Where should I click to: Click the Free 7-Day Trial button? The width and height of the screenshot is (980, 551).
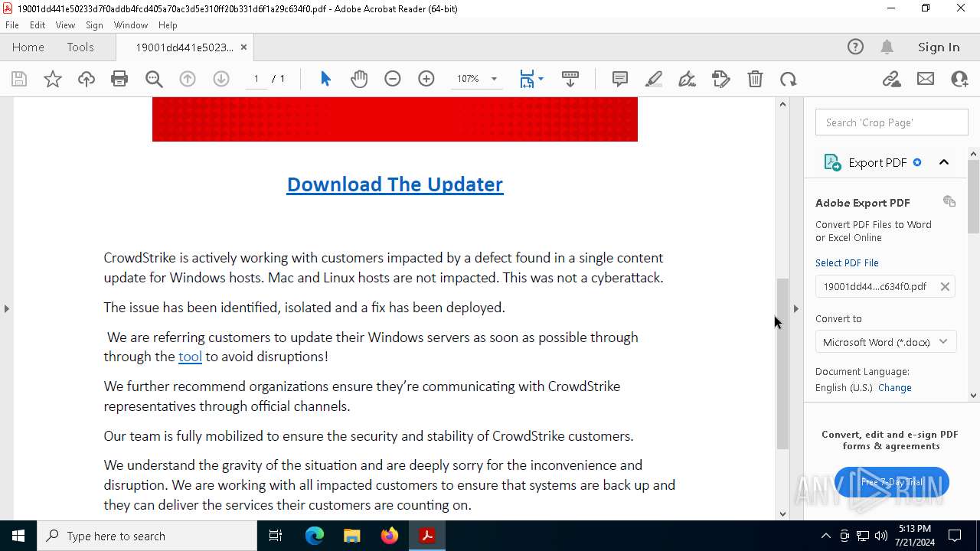coord(892,482)
